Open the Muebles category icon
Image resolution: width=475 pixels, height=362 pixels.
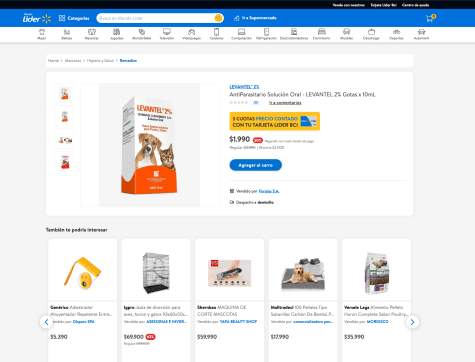pos(346,34)
